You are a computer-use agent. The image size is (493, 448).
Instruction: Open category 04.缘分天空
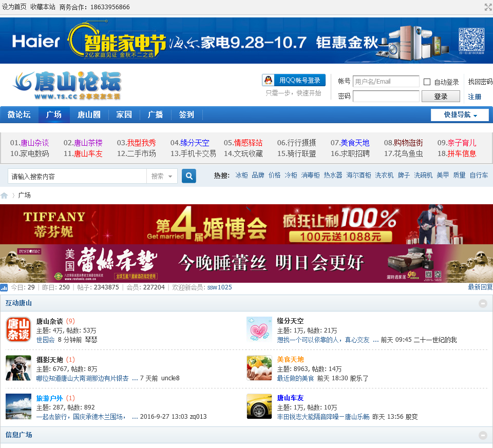190,143
